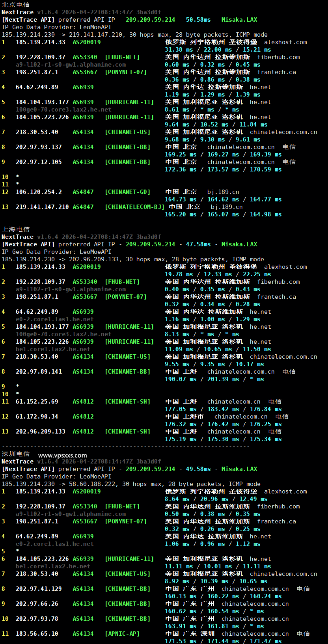
Task: Select the latency reading 31.38 ms
Action: coord(179,50)
